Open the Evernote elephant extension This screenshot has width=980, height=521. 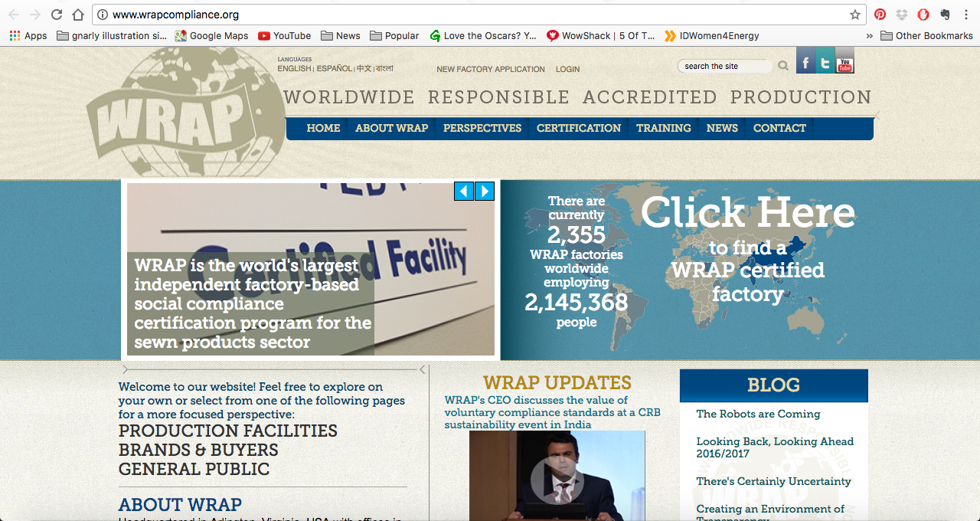pos(945,15)
